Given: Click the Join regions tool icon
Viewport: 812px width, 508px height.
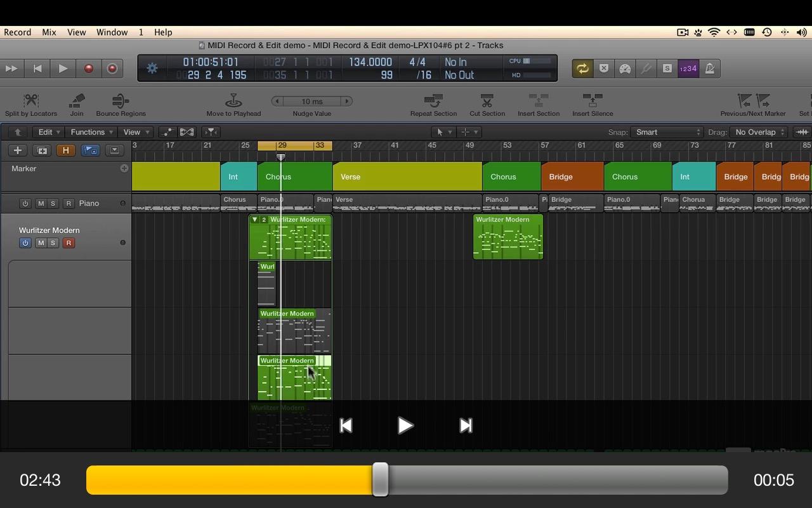Looking at the screenshot, I should [x=77, y=101].
